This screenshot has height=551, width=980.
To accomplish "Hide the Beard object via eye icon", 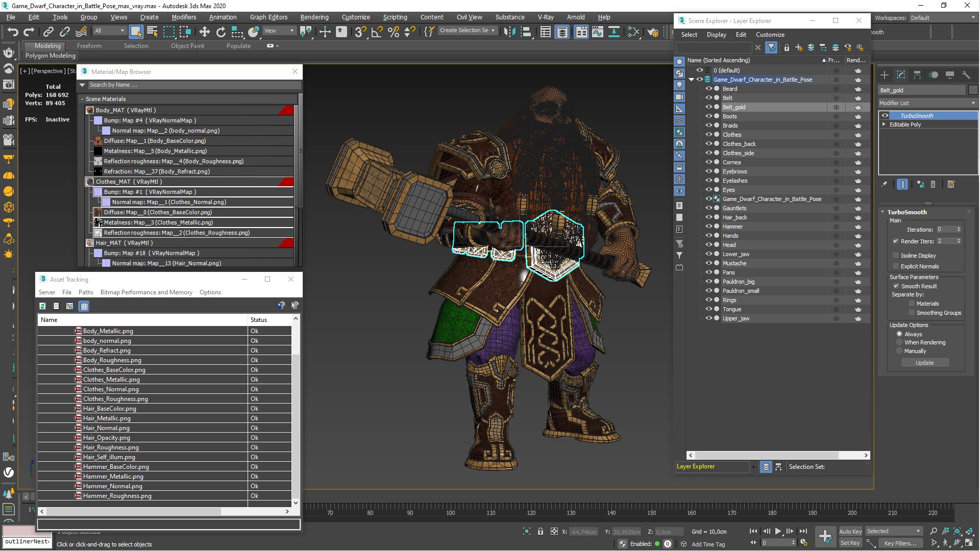I will tap(708, 88).
